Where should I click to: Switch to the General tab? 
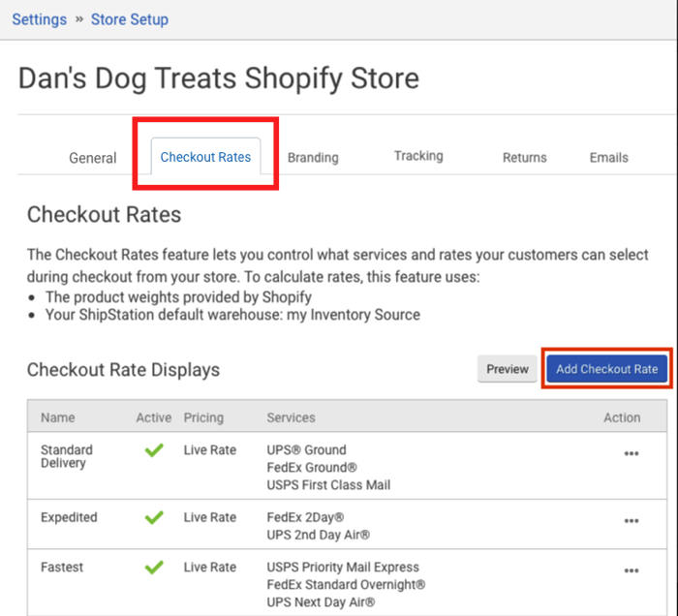click(93, 158)
